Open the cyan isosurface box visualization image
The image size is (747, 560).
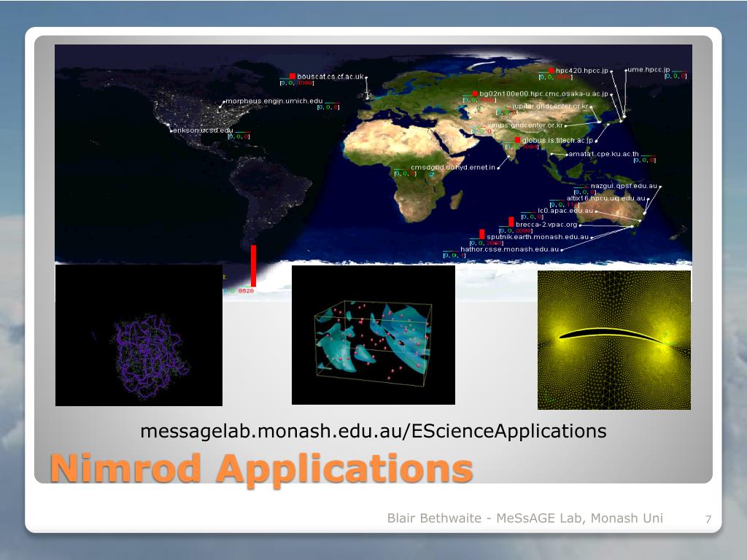[x=373, y=335]
